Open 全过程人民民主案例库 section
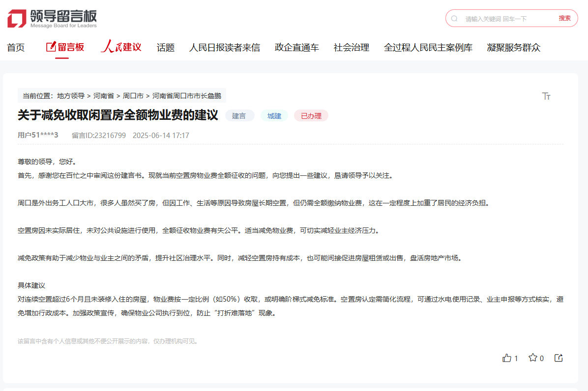 [x=428, y=48]
